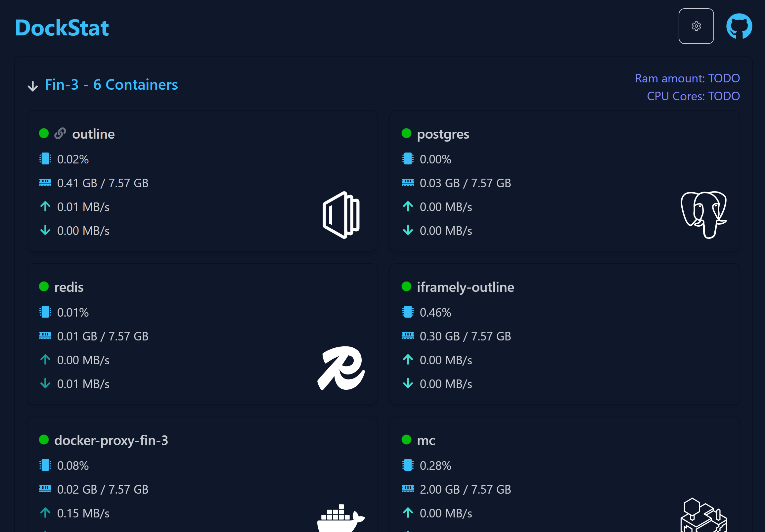The height and width of the screenshot is (532, 765).
Task: Select the redis container name
Action: point(69,287)
